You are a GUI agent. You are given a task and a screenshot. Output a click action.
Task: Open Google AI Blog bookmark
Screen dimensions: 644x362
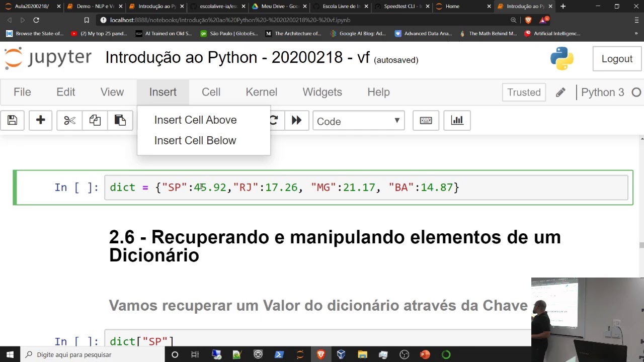(x=358, y=34)
